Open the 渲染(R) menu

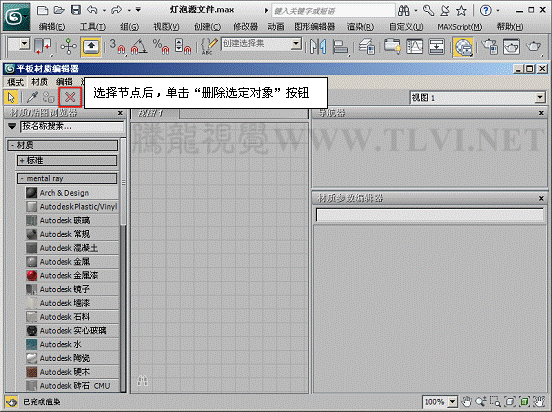360,27
